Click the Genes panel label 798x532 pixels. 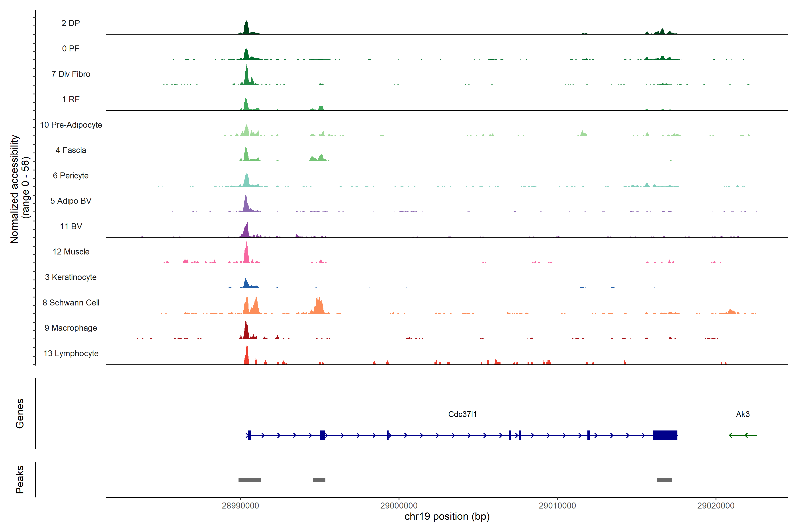[20, 414]
